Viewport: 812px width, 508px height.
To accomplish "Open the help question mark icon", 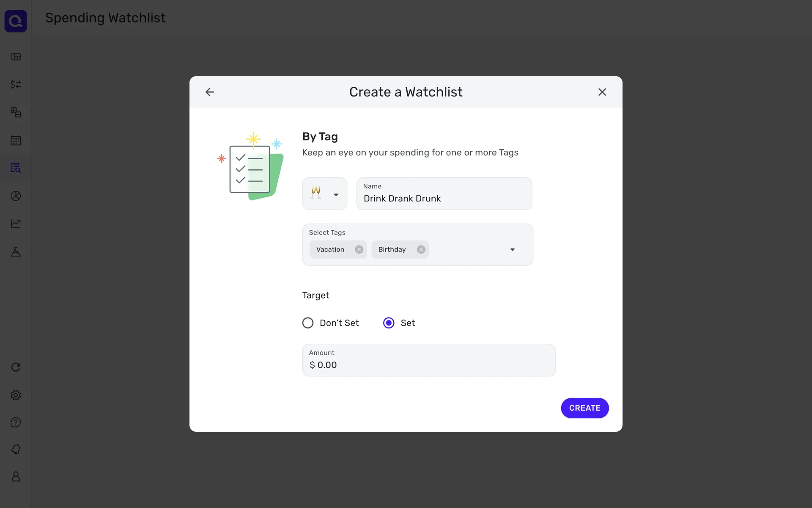I will 16,422.
